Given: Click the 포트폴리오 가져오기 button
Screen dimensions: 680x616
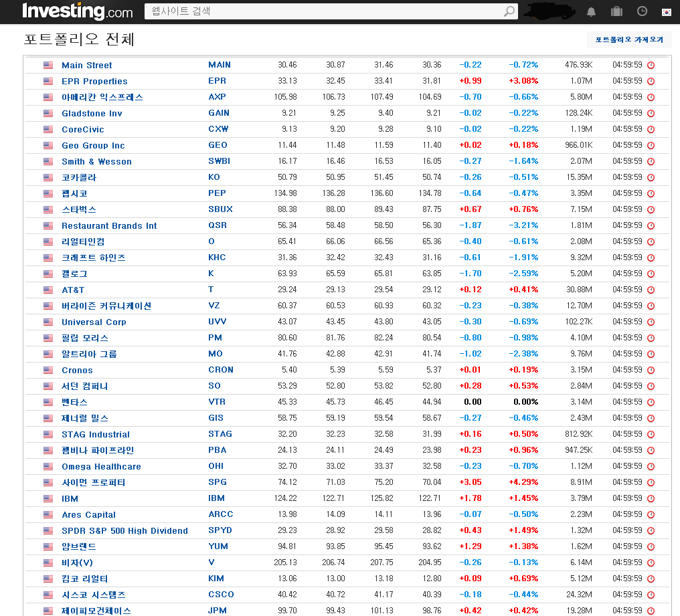Looking at the screenshot, I should point(629,39).
